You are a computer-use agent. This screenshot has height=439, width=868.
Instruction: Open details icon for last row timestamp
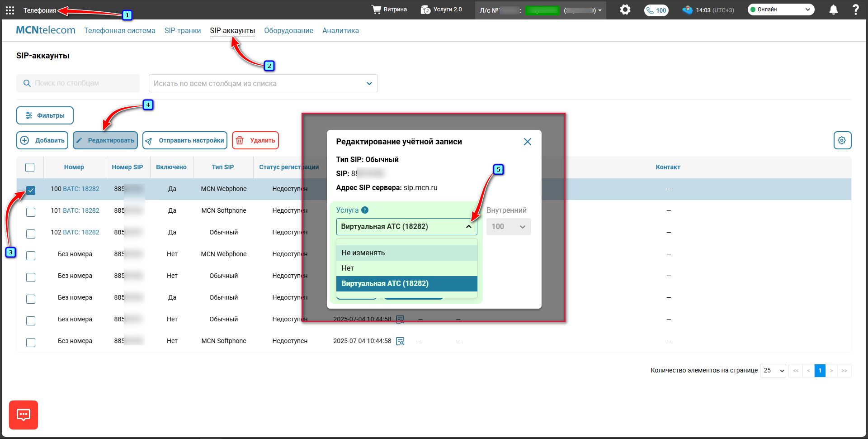pos(400,341)
